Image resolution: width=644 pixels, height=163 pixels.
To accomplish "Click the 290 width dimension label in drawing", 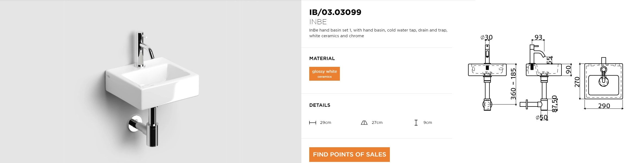I will coord(604,106).
